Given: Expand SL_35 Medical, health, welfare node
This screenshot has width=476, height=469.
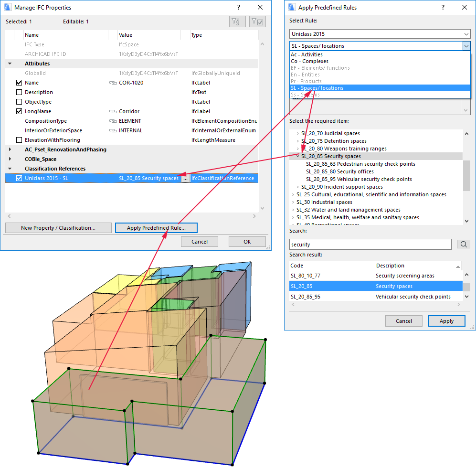Looking at the screenshot, I should (x=293, y=217).
